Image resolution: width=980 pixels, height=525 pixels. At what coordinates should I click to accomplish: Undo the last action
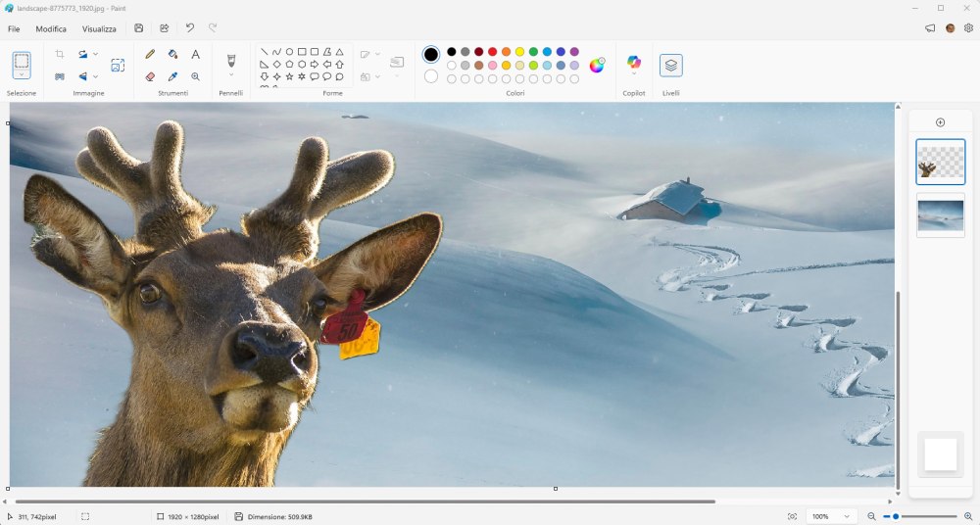pyautogui.click(x=190, y=28)
